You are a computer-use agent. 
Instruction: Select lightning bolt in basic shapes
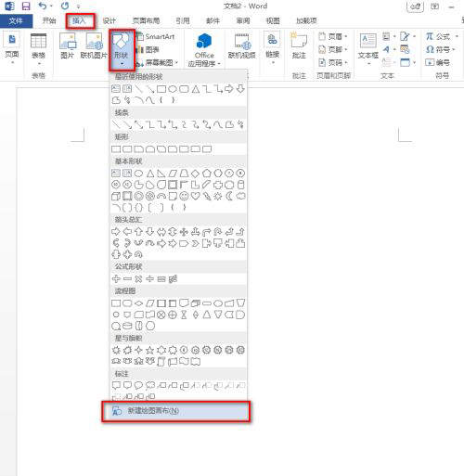coord(207,196)
